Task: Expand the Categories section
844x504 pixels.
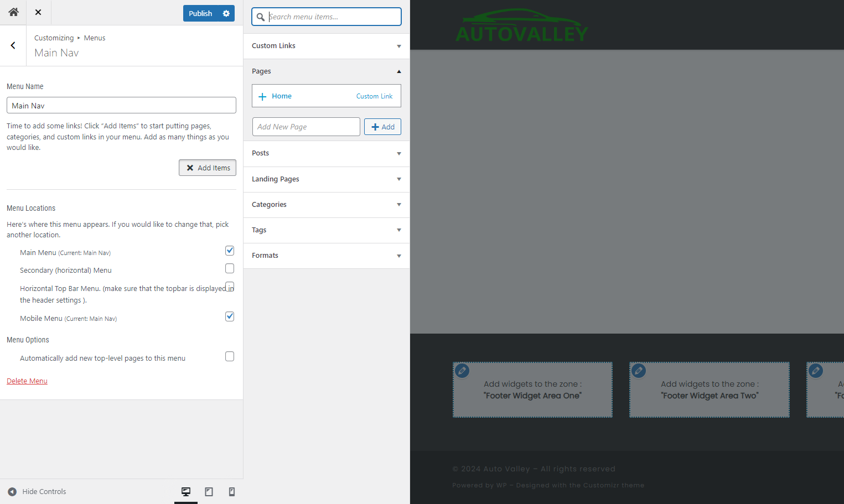Action: point(327,205)
